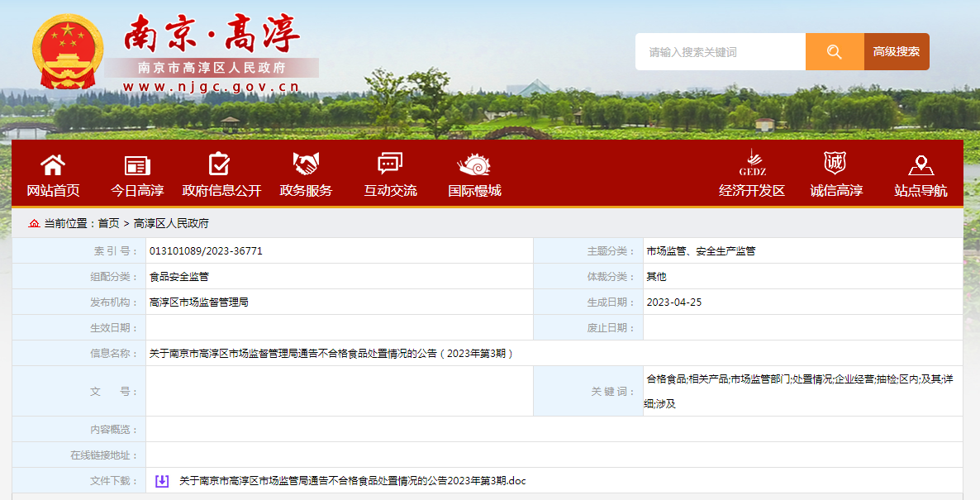The height and width of the screenshot is (500, 980).
Task: Click the orange magnifier search button
Action: pos(835,52)
